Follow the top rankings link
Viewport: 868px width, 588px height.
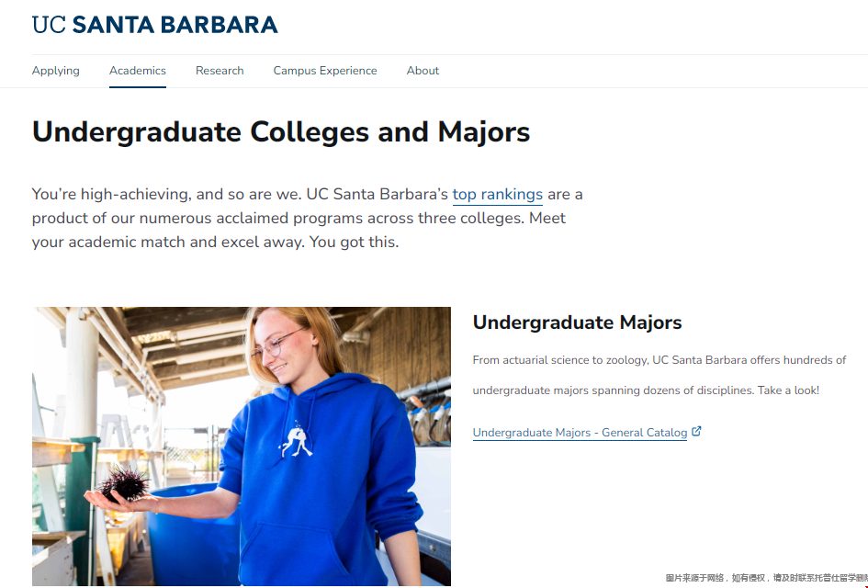(x=497, y=195)
